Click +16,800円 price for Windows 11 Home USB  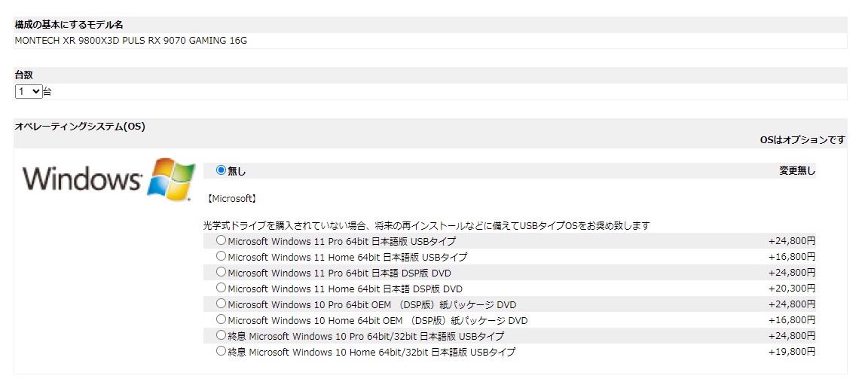(x=792, y=257)
